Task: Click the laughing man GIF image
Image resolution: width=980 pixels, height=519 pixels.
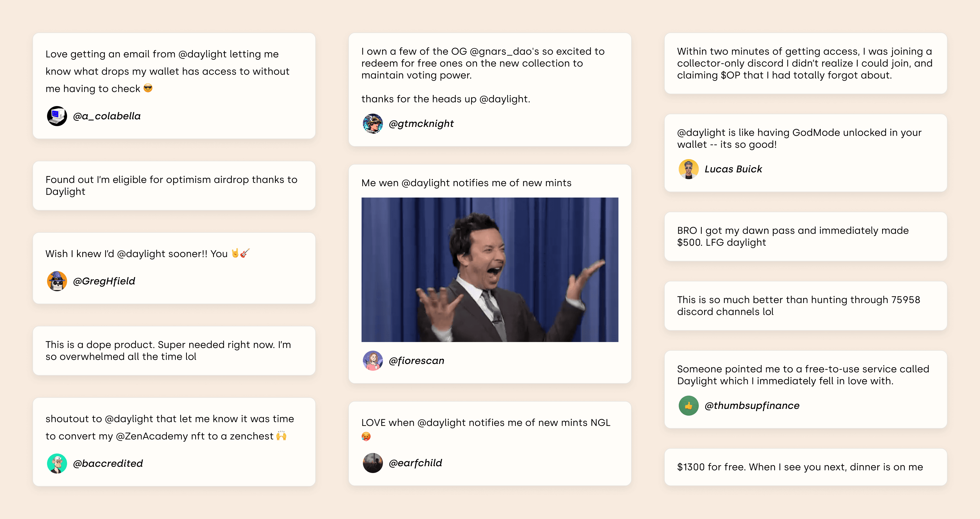Action: tap(490, 270)
